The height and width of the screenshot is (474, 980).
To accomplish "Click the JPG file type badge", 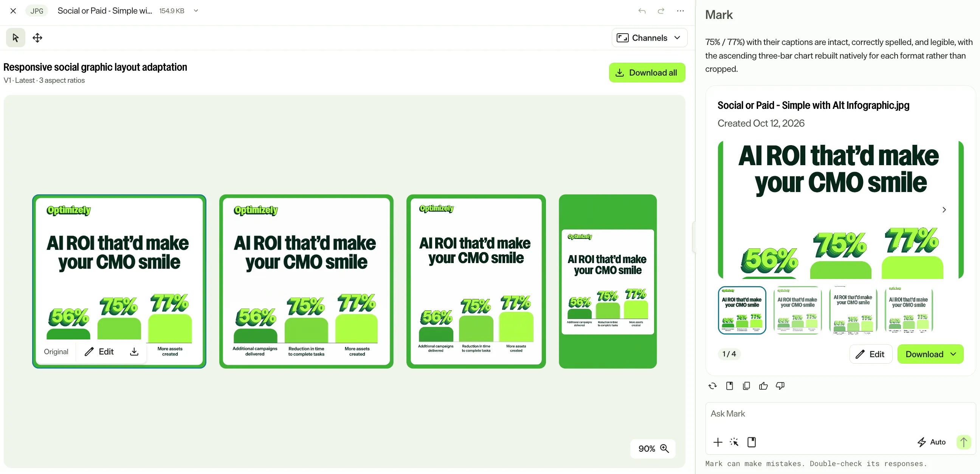I will click(37, 11).
